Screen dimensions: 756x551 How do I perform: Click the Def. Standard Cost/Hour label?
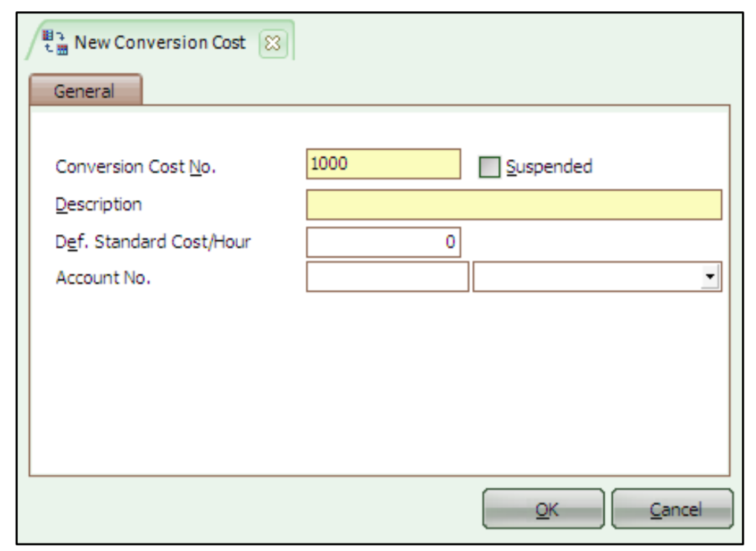(x=153, y=242)
